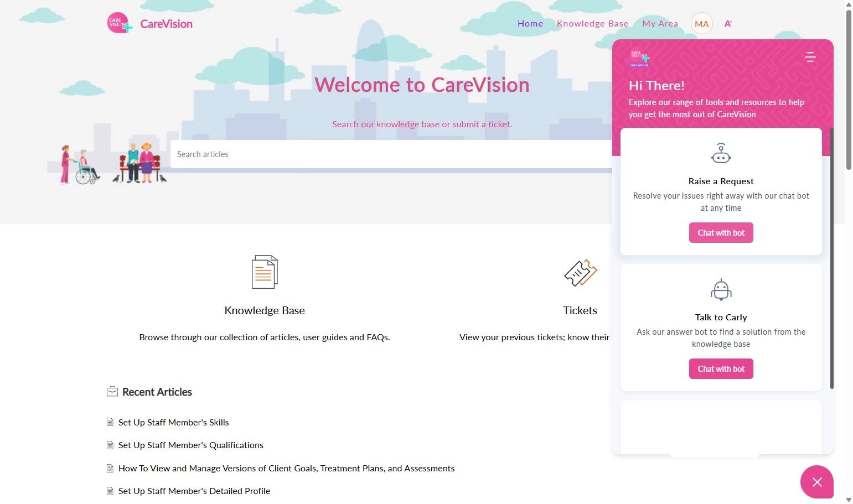
Task: Click document icon beside Staff Member's Detailed Profile
Action: [110, 491]
